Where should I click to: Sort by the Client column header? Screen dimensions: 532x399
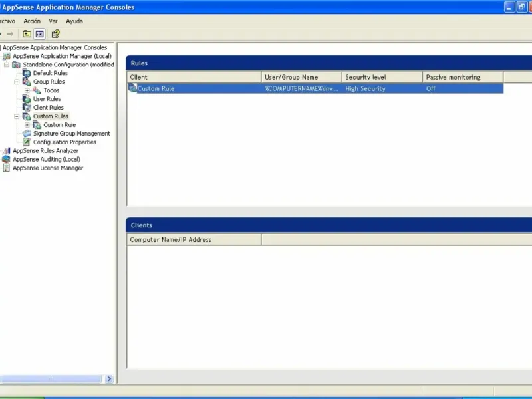click(194, 77)
